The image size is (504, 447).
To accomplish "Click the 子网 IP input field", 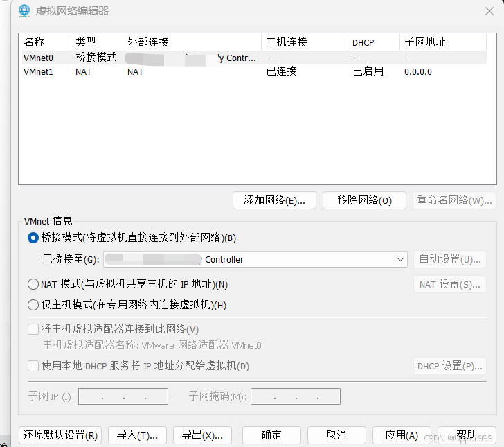I will [123, 396].
